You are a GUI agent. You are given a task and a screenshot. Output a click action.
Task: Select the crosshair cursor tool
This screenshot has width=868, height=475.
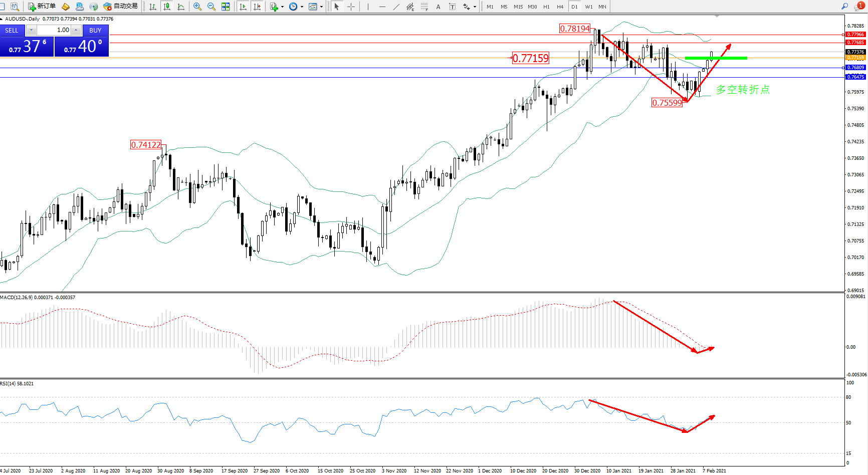351,7
